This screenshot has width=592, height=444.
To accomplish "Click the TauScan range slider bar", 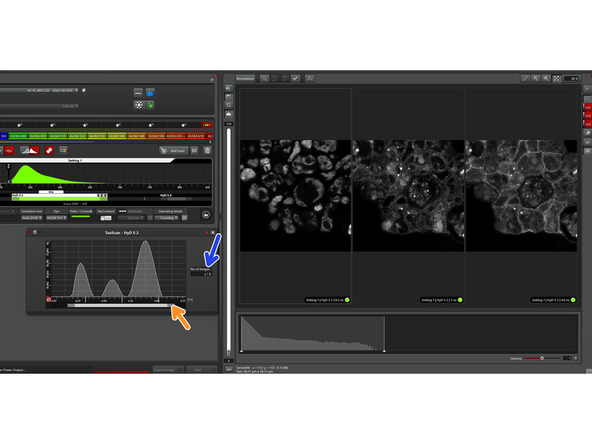I will [120, 305].
